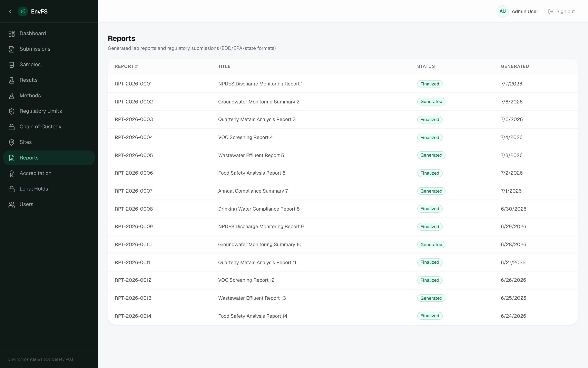Click Finalized badge for Food Safety Report 14

tap(430, 316)
